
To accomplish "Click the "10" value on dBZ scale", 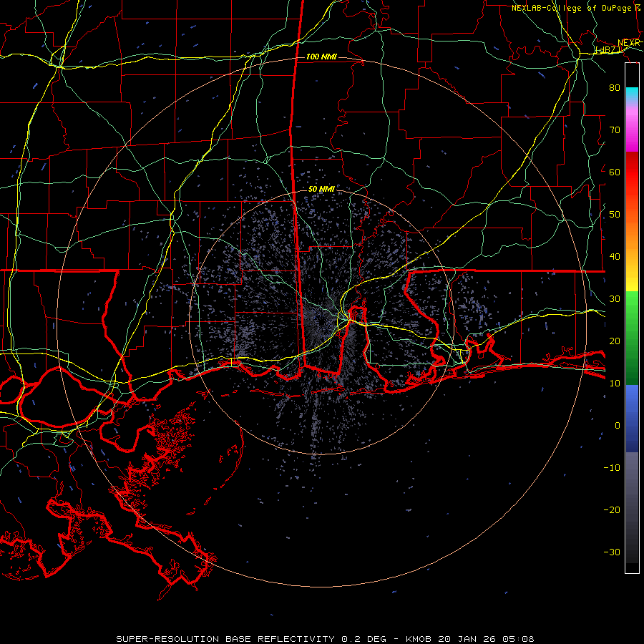I will (x=615, y=384).
